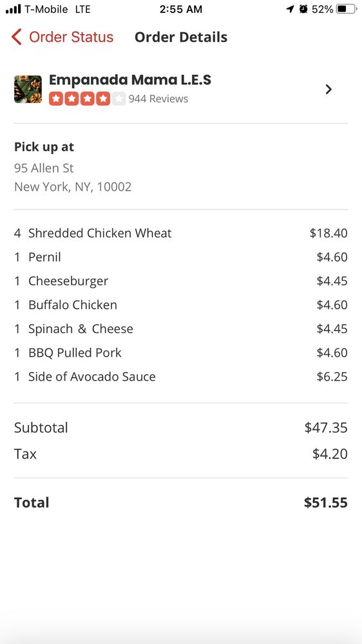
Task: Tap the red back chevron icon
Action: [x=17, y=37]
